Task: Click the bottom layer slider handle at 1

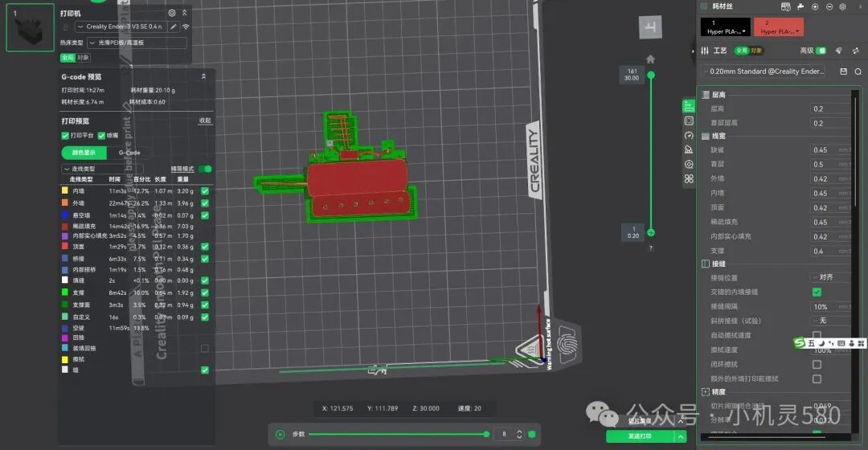Action: tap(651, 232)
